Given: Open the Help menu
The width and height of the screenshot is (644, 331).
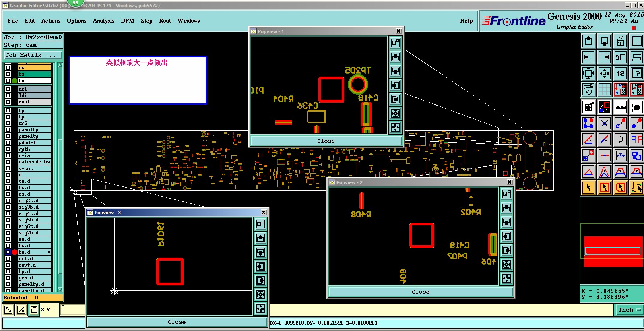Looking at the screenshot, I should [x=466, y=21].
